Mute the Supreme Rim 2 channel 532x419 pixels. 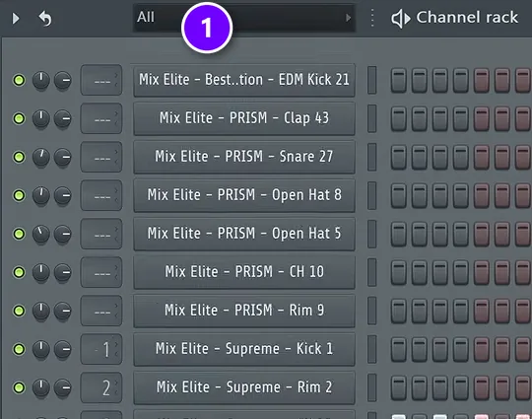coord(19,387)
